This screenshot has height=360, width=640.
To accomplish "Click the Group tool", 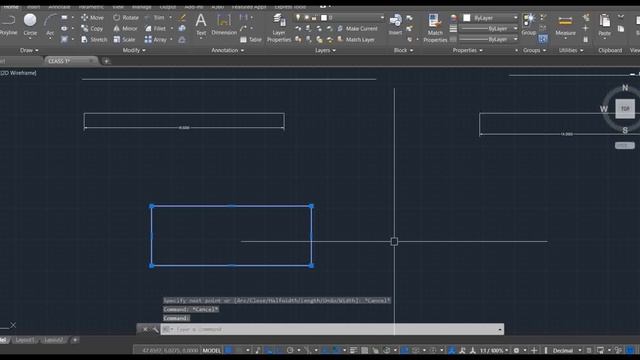I will (529, 24).
